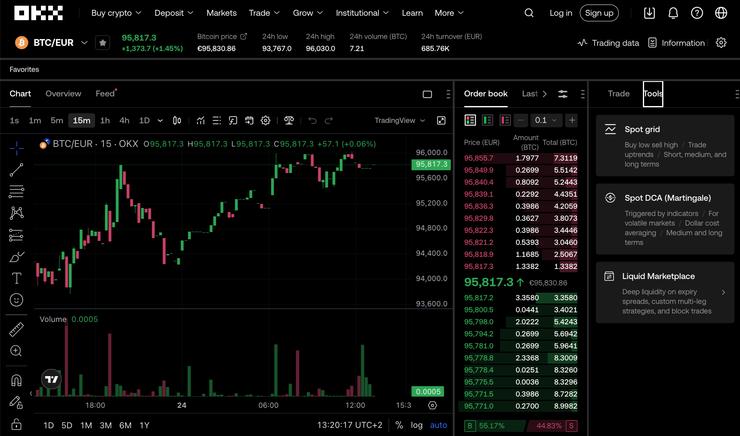Show sell orders only view
Viewport: 740px width, 436px height.
pyautogui.click(x=505, y=120)
